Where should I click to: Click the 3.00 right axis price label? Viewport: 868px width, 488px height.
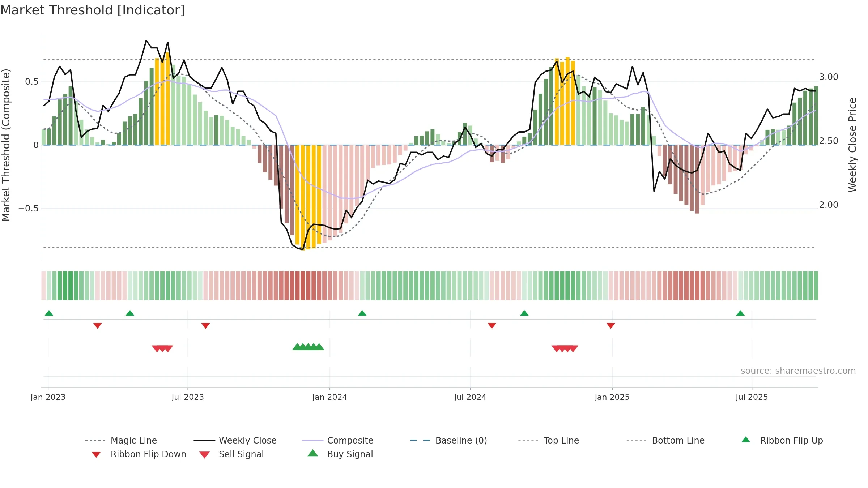(829, 77)
